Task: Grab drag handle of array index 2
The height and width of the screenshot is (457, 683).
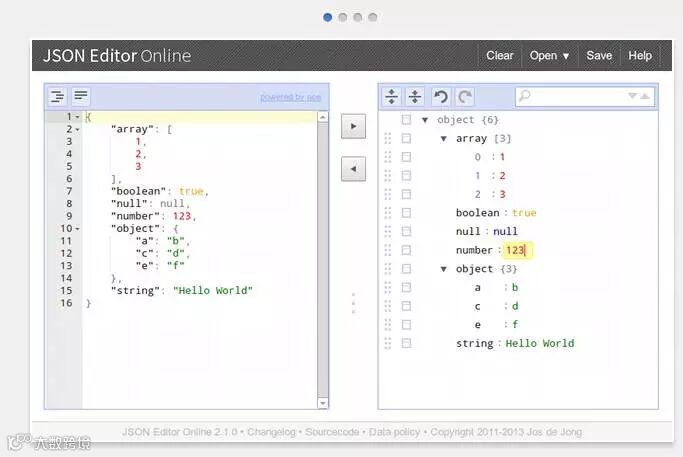Action: coord(388,194)
